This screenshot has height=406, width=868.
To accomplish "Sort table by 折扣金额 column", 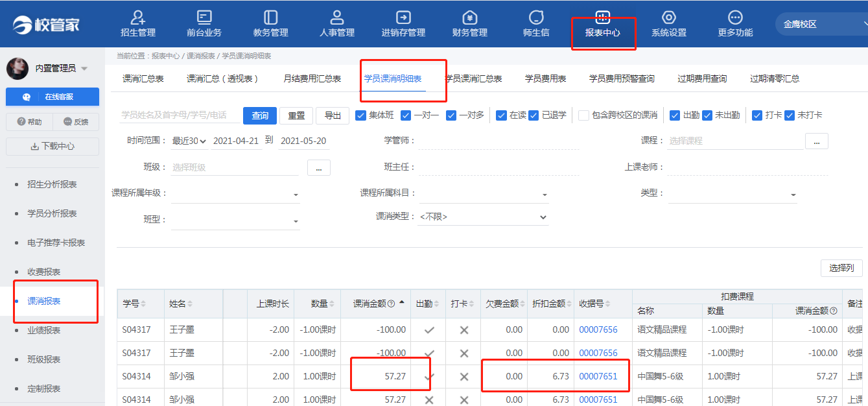I will click(569, 304).
